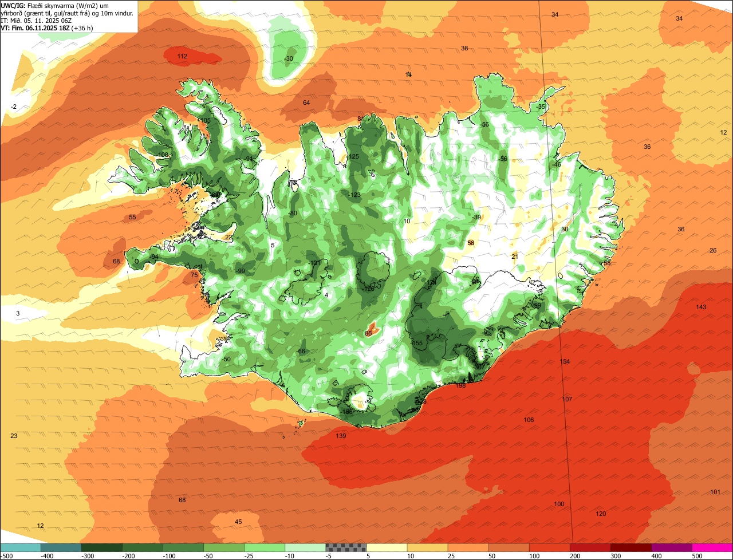Click map value 101 at right edge
The image size is (733, 560).
tap(715, 492)
